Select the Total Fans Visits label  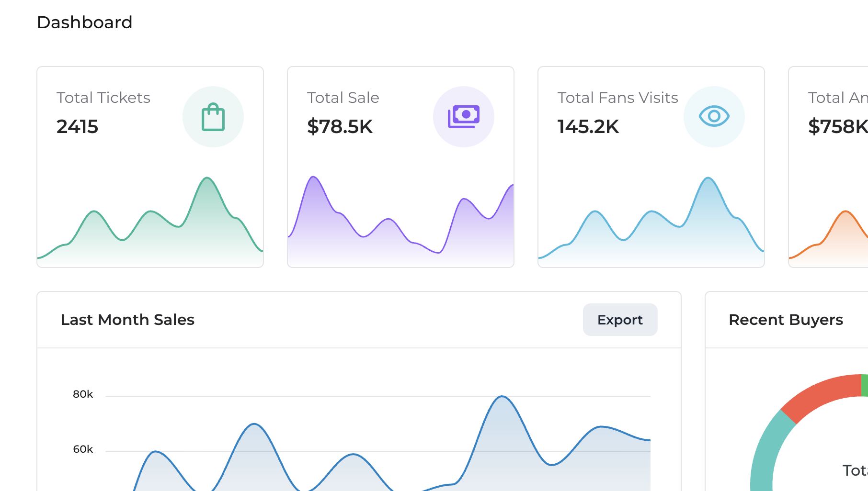(617, 98)
